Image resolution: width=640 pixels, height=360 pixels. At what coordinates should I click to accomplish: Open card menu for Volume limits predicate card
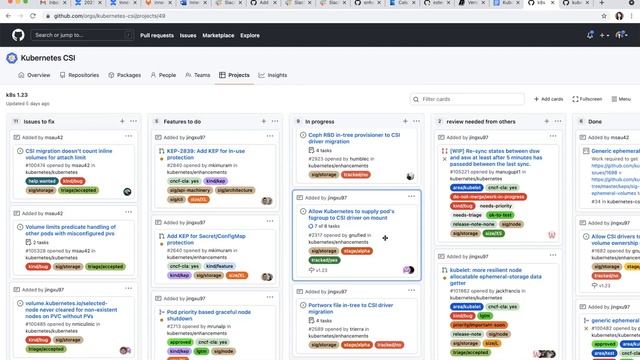[129, 212]
